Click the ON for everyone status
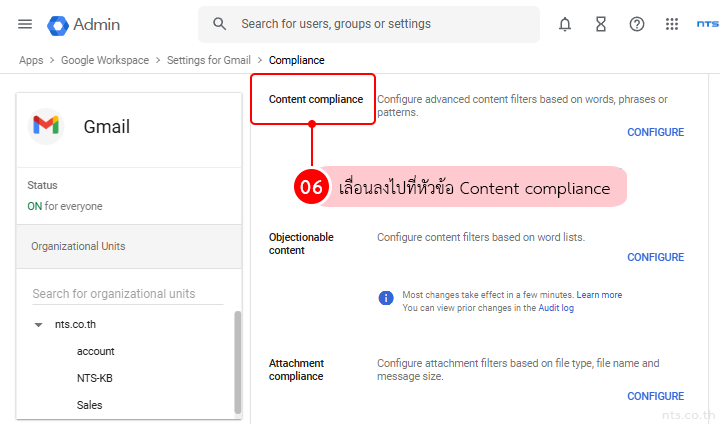Image resolution: width=720 pixels, height=424 pixels. coord(65,206)
